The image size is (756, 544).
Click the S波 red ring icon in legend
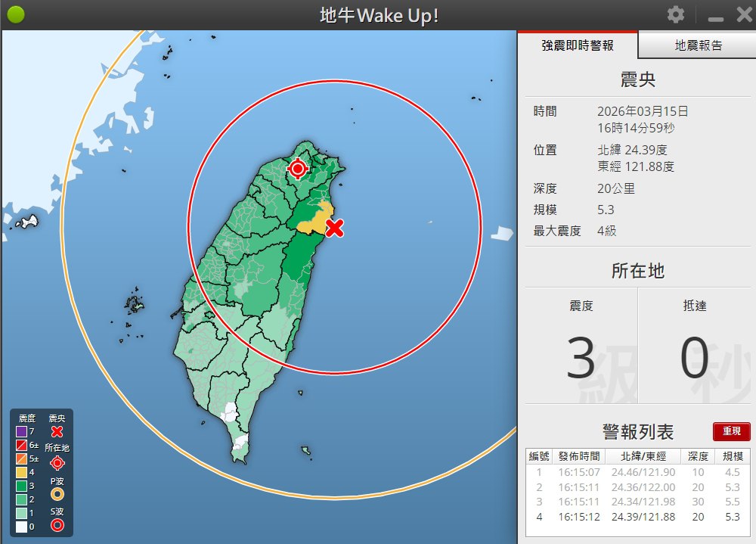(x=57, y=525)
